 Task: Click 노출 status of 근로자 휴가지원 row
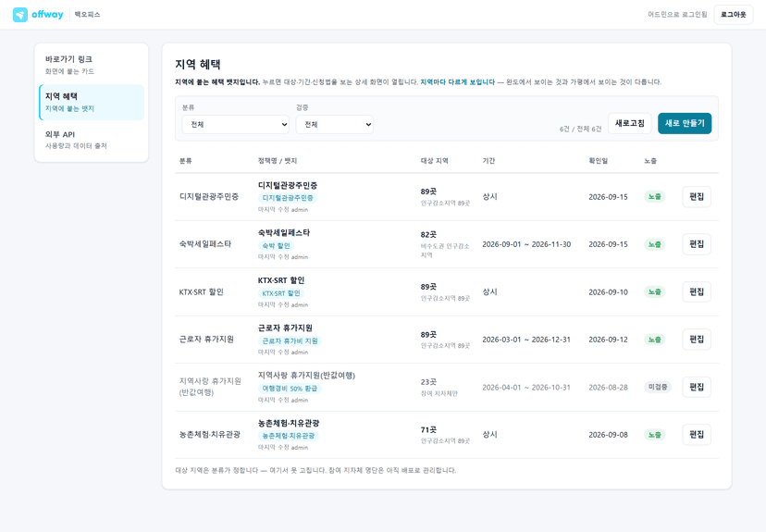pos(655,340)
